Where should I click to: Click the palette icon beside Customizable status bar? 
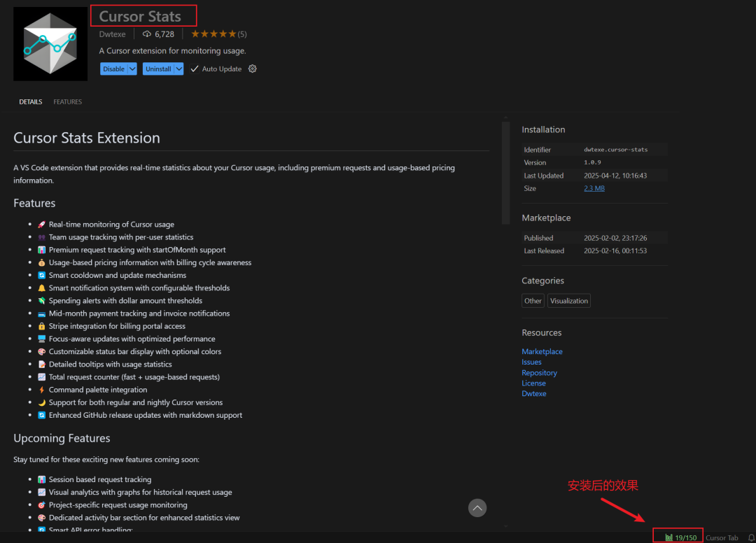pyautogui.click(x=41, y=352)
